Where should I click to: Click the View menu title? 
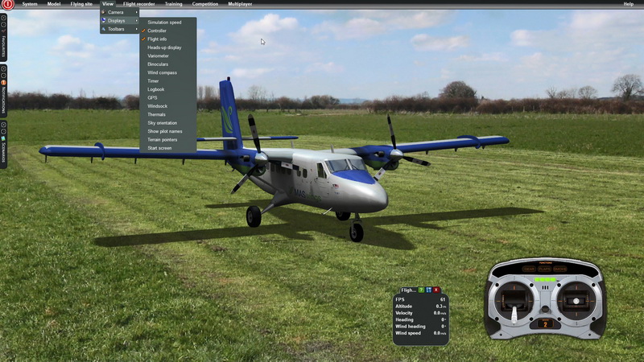[108, 4]
